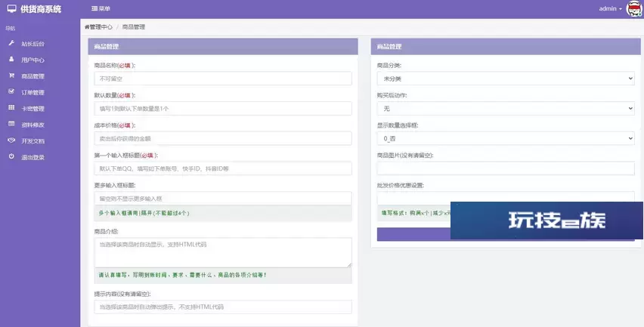Focus the 成本价格 input field
Viewport: 644px width, 327px height.
coord(223,139)
